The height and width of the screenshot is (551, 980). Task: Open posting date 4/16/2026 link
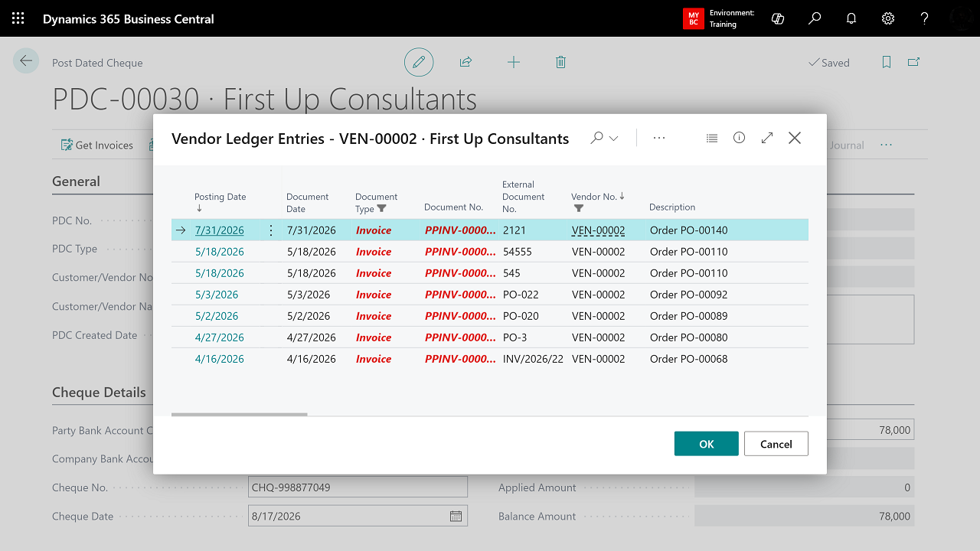click(220, 359)
